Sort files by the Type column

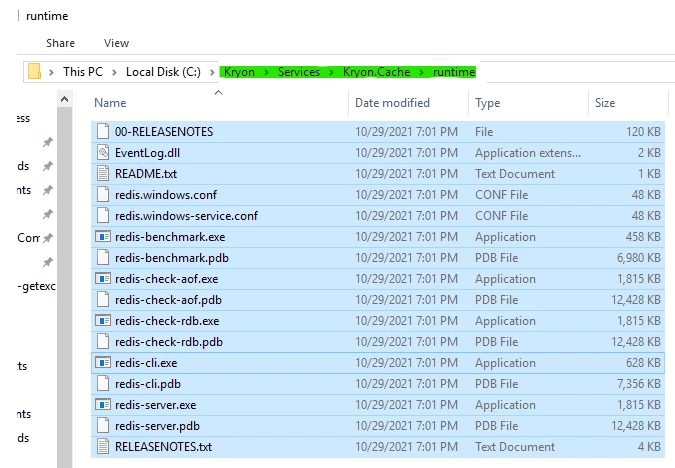tap(487, 103)
